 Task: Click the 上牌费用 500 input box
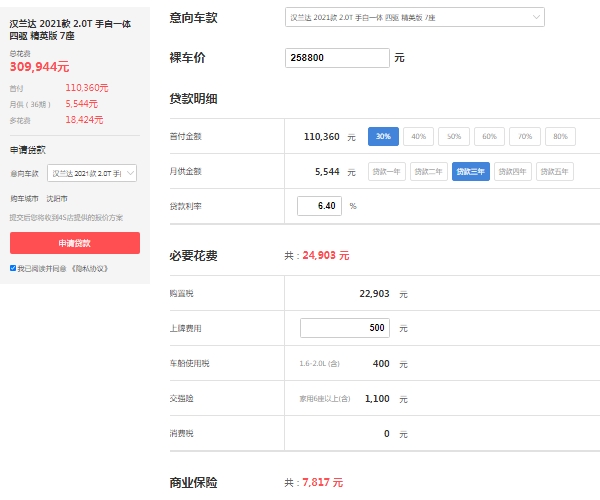(x=344, y=328)
